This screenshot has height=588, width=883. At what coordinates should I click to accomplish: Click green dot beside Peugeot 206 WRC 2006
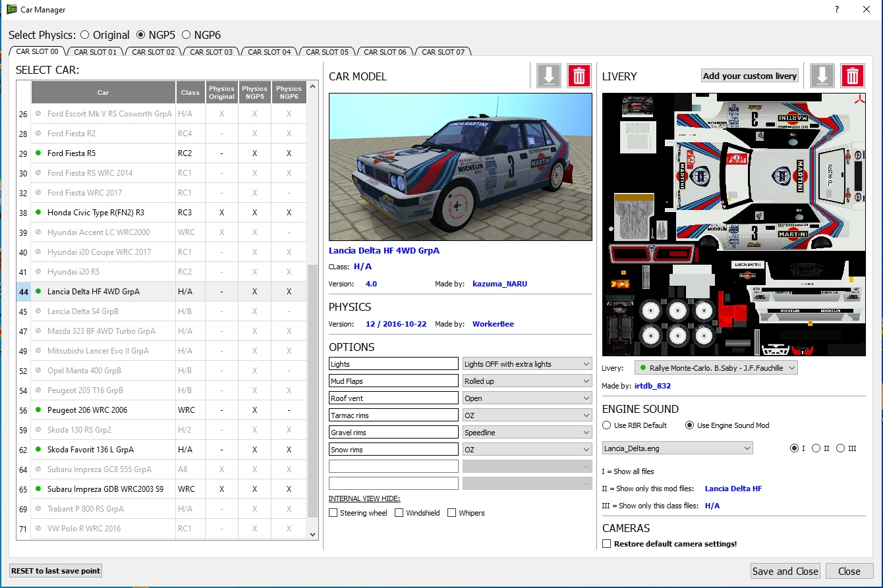tap(38, 410)
